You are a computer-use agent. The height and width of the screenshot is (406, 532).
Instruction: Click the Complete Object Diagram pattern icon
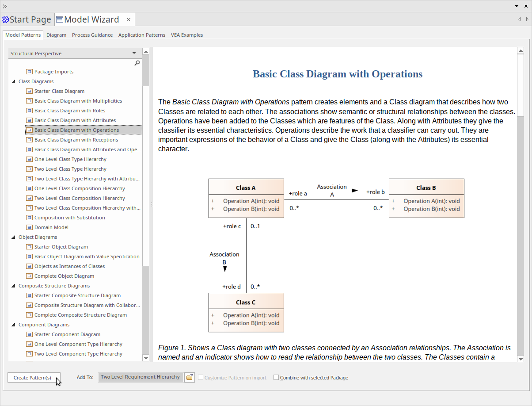[x=29, y=276]
